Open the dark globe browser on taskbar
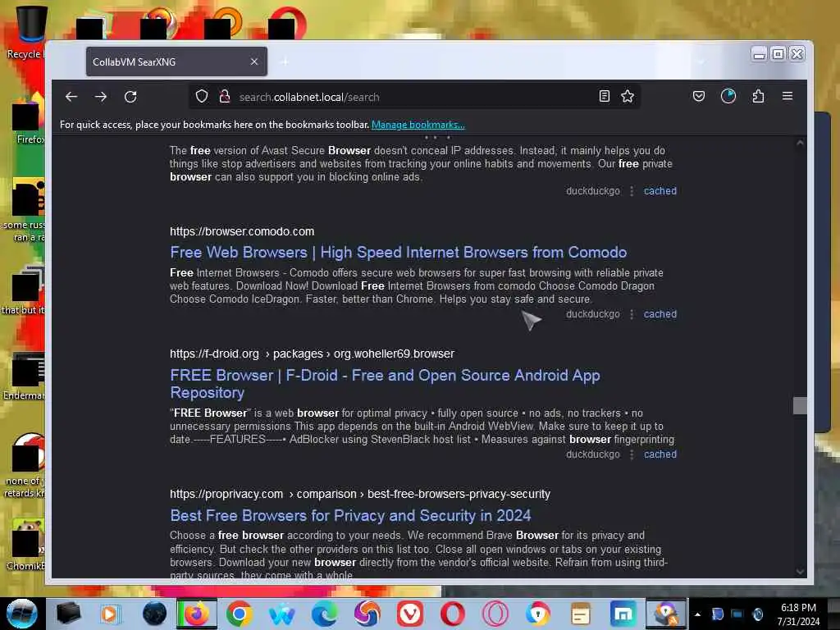The image size is (840, 630). [154, 614]
